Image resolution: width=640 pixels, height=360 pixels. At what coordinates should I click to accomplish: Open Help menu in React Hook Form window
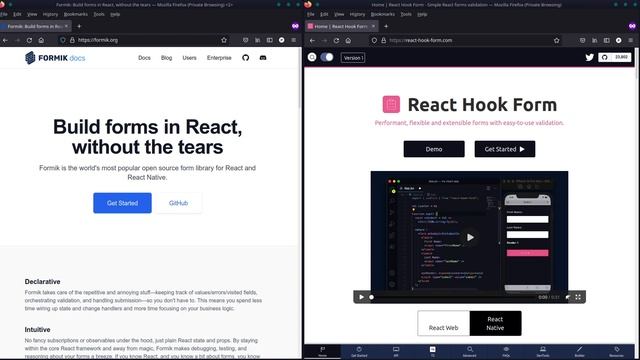(422, 14)
